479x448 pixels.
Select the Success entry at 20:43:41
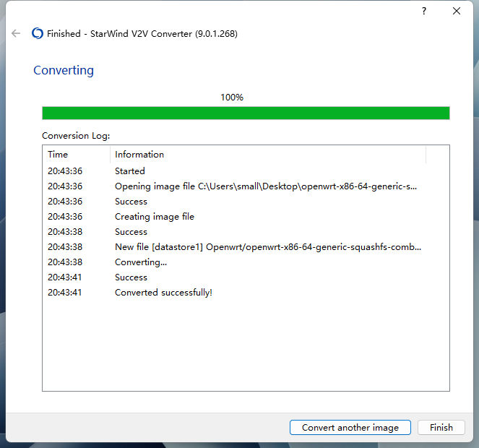point(131,277)
